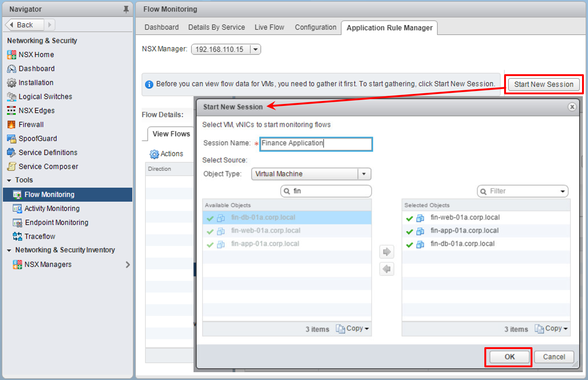Select fin-web-01a.corp.local in Available Objects
This screenshot has height=380, width=588.
coord(287,231)
